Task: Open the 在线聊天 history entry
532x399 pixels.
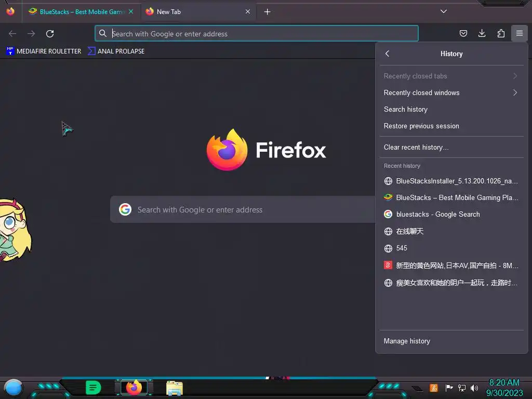Action: (x=451, y=231)
